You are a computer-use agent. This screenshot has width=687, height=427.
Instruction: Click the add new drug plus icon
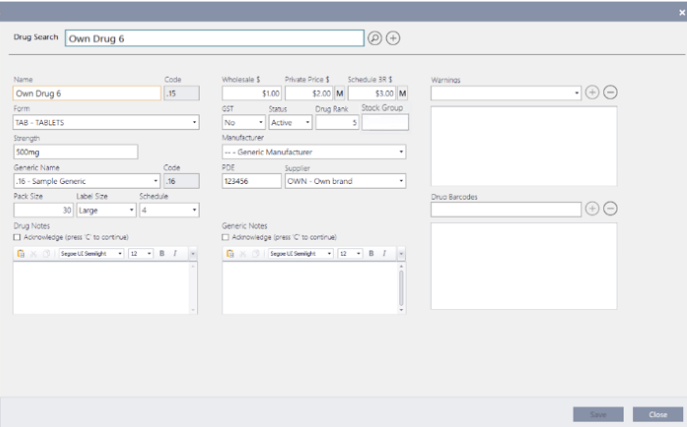click(x=393, y=38)
